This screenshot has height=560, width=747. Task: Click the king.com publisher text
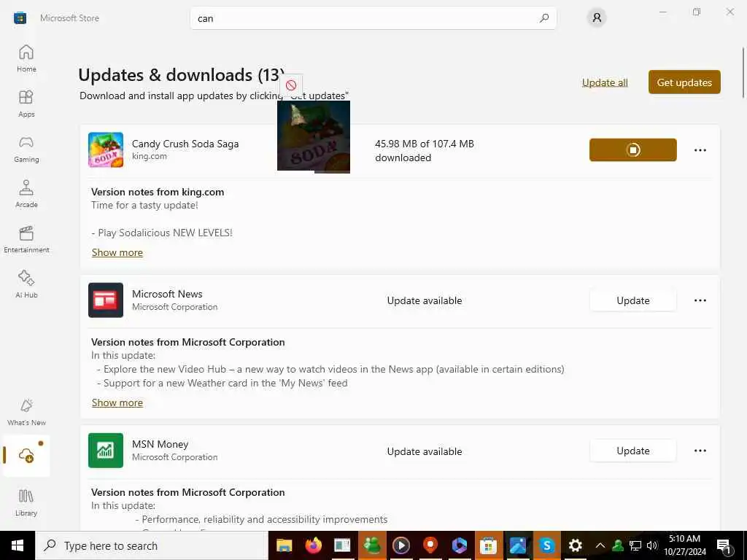pyautogui.click(x=150, y=156)
